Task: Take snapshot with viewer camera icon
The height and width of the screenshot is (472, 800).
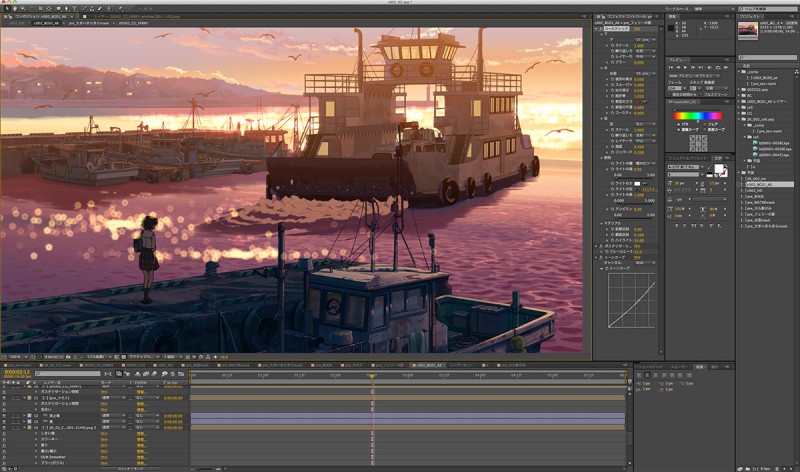Action: [68, 357]
